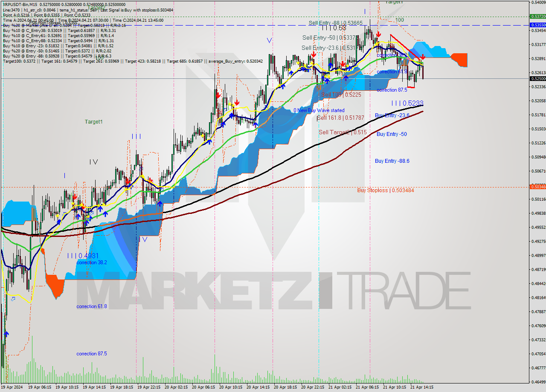Click the 0.51503 price scale value
This screenshot has height=392, width=546.
(538, 129)
